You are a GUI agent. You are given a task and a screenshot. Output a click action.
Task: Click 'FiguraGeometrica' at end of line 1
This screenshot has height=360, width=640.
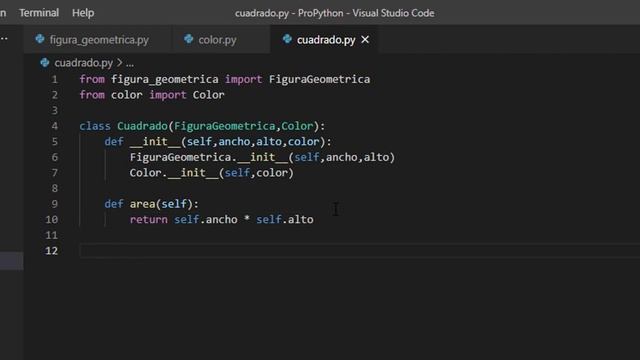click(x=319, y=79)
